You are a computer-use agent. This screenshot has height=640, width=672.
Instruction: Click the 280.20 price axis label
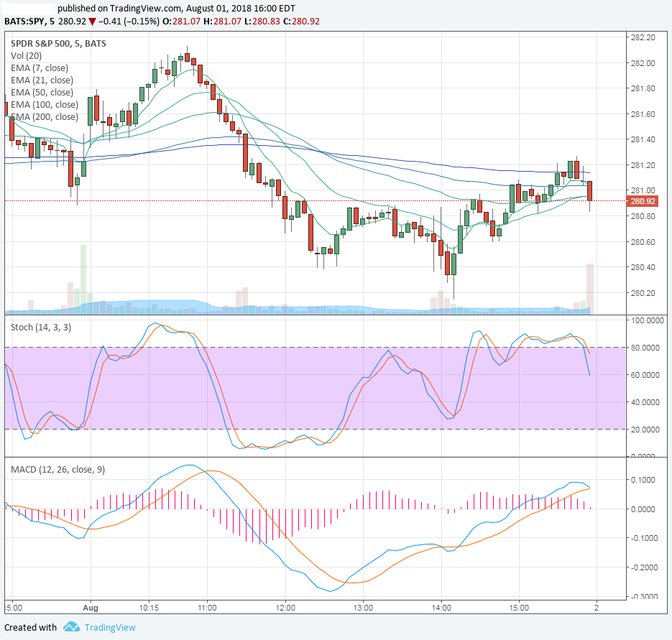click(643, 293)
